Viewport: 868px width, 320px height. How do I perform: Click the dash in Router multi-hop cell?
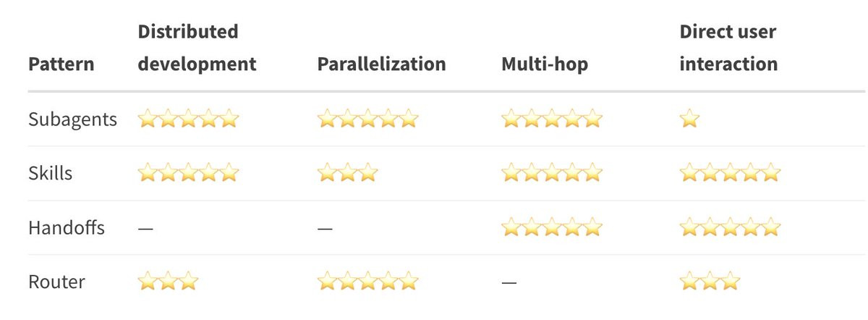point(509,282)
